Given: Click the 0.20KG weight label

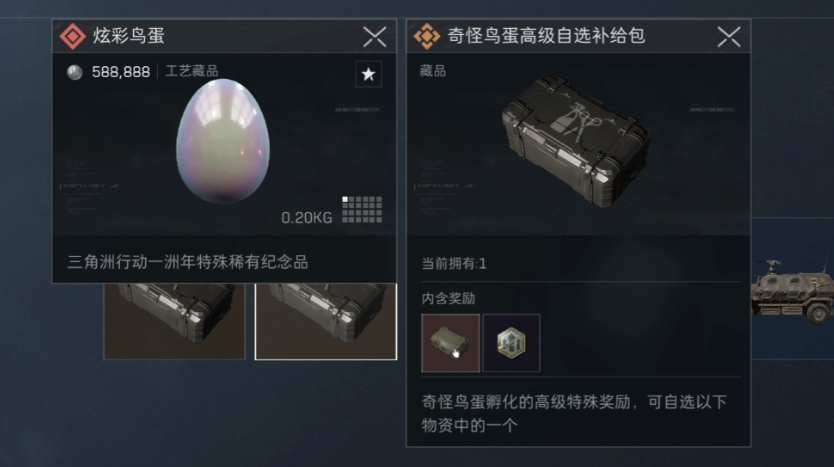Looking at the screenshot, I should 306,218.
